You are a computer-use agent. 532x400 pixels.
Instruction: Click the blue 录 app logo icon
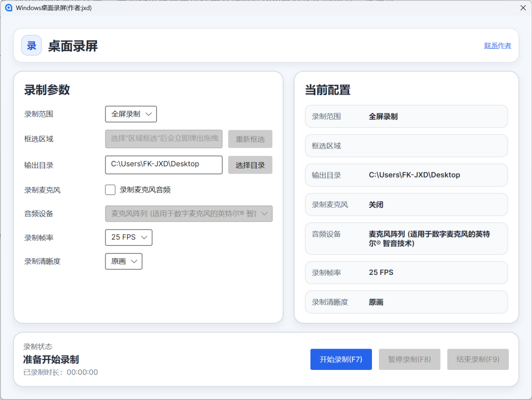click(x=32, y=46)
